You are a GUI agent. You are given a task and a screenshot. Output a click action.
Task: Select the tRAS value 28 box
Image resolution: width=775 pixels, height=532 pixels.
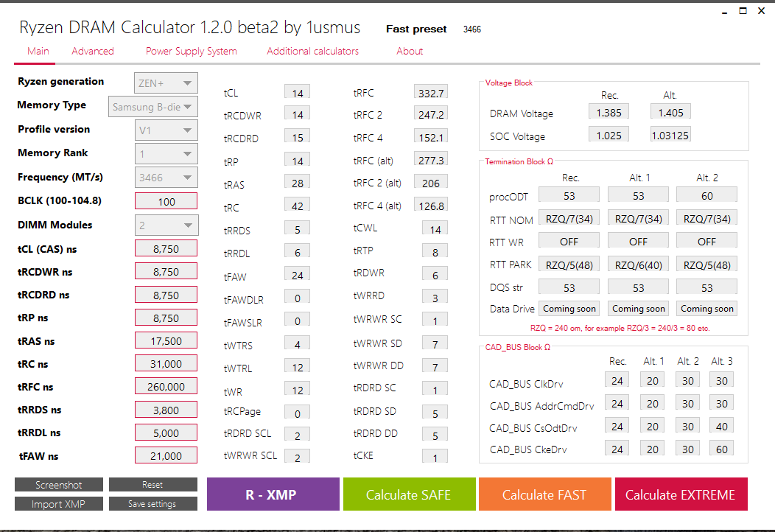(x=298, y=183)
